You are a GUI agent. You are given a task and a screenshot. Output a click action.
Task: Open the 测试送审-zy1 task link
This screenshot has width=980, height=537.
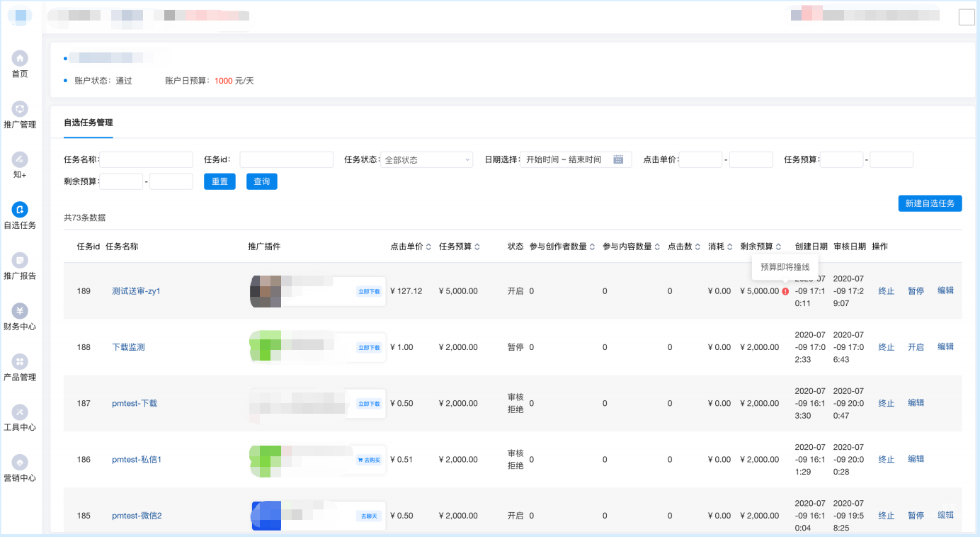135,290
